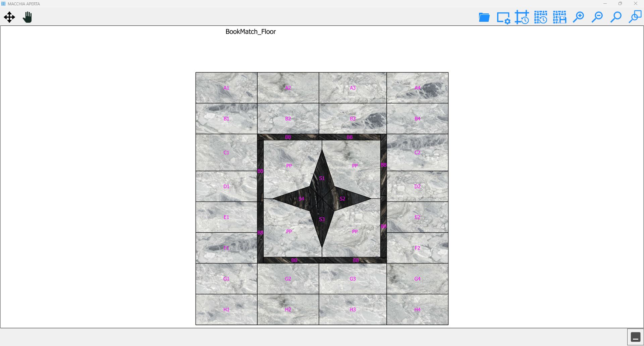Toggle the bottom-right panel button
The height and width of the screenshot is (346, 644).
[x=636, y=337]
